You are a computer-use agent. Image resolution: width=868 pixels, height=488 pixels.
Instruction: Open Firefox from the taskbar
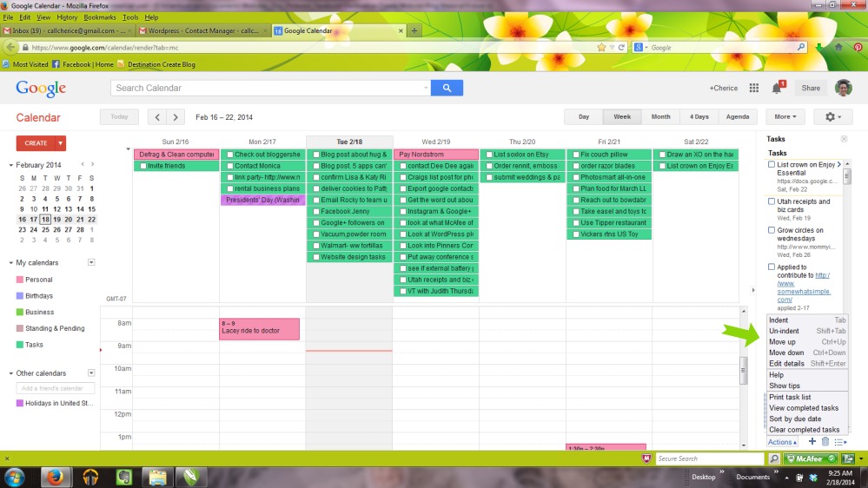(55, 477)
